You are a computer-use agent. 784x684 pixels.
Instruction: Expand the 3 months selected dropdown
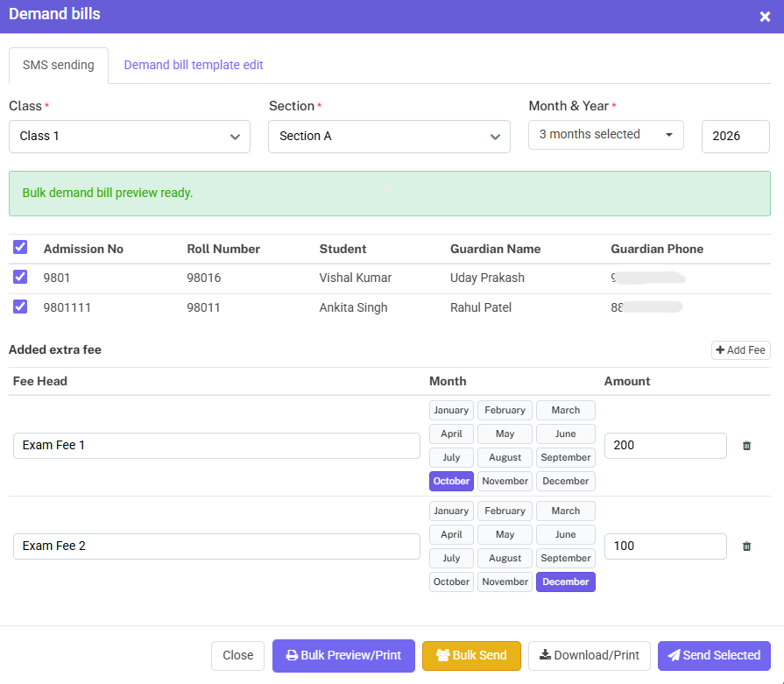[606, 135]
